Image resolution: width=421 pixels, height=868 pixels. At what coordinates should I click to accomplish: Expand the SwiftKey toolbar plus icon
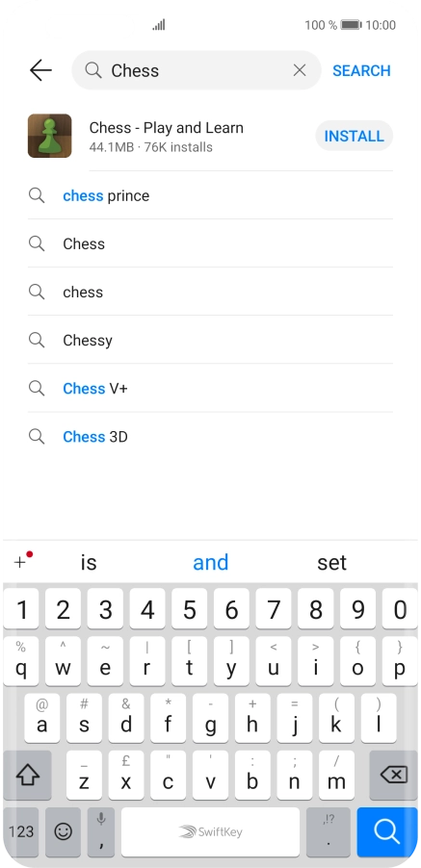tap(22, 562)
